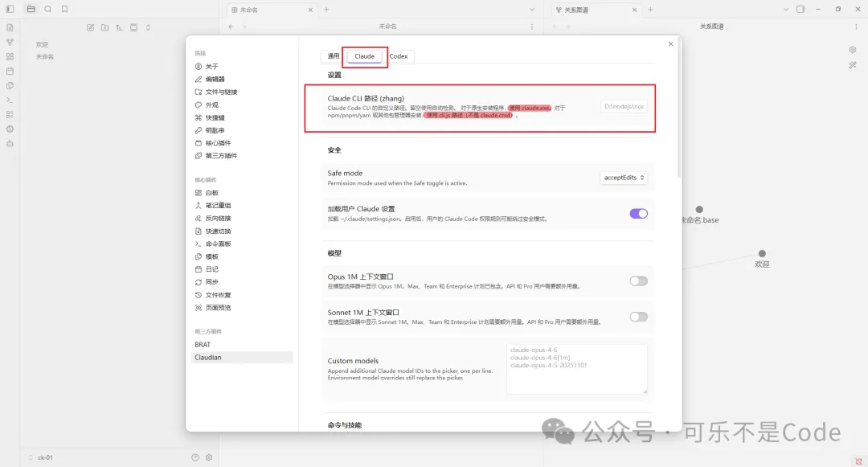Open 钥匙串 settings section
The image size is (868, 467).
tap(242, 130)
